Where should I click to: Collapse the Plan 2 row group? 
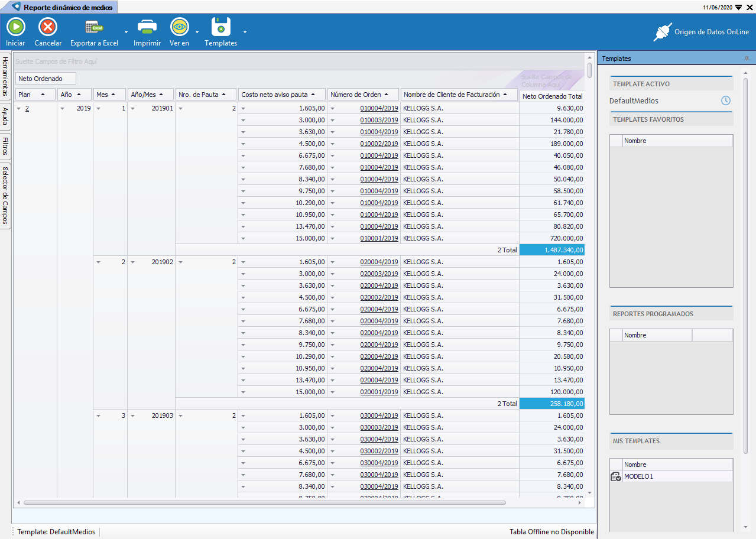pyautogui.click(x=19, y=109)
